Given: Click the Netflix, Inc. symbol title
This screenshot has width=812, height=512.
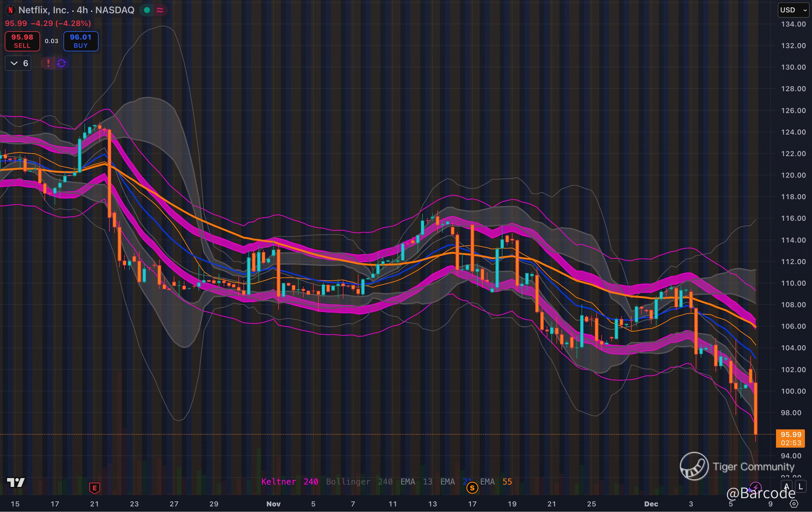Looking at the screenshot, I should click(44, 10).
